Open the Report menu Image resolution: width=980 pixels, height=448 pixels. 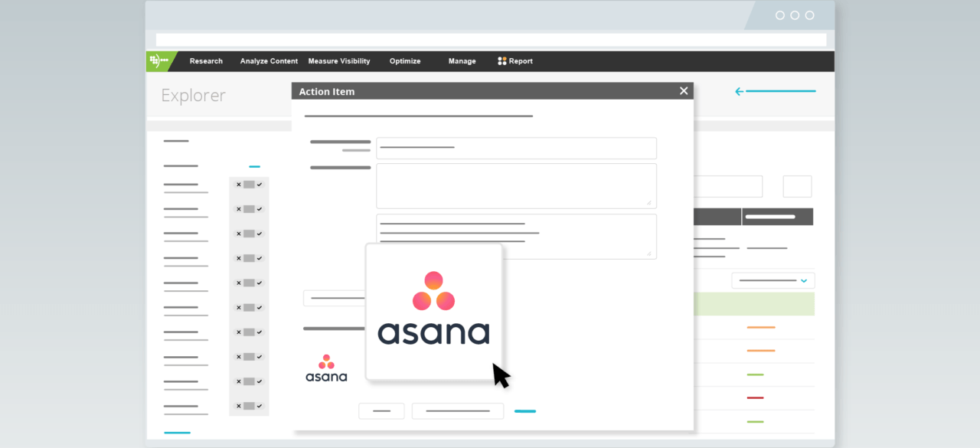pyautogui.click(x=515, y=61)
